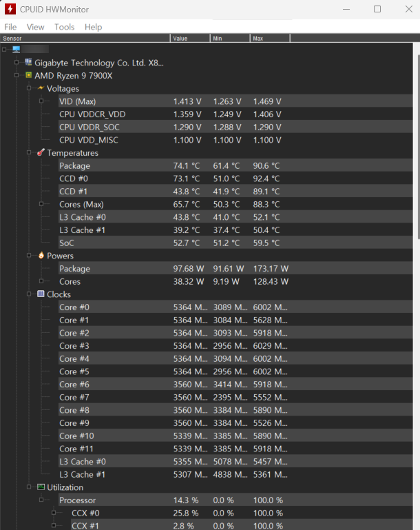Screen dimensions: 420x530
Task: Select the Core #10 clock row
Action: (x=235, y=436)
